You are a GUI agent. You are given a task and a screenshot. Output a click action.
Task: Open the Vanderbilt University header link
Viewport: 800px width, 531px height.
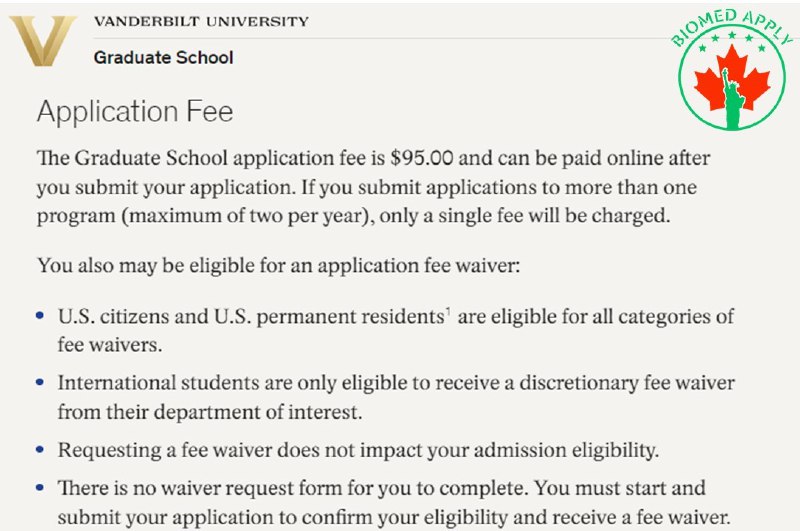pos(202,21)
